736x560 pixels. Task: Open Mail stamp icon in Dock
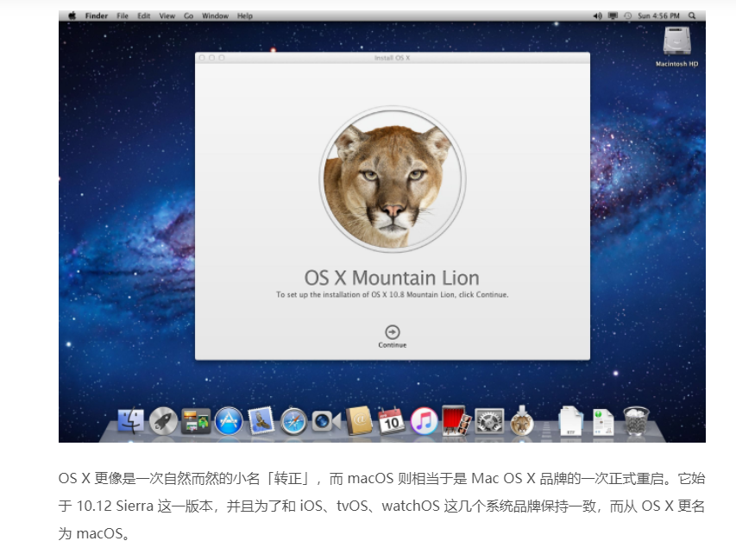pos(261,420)
